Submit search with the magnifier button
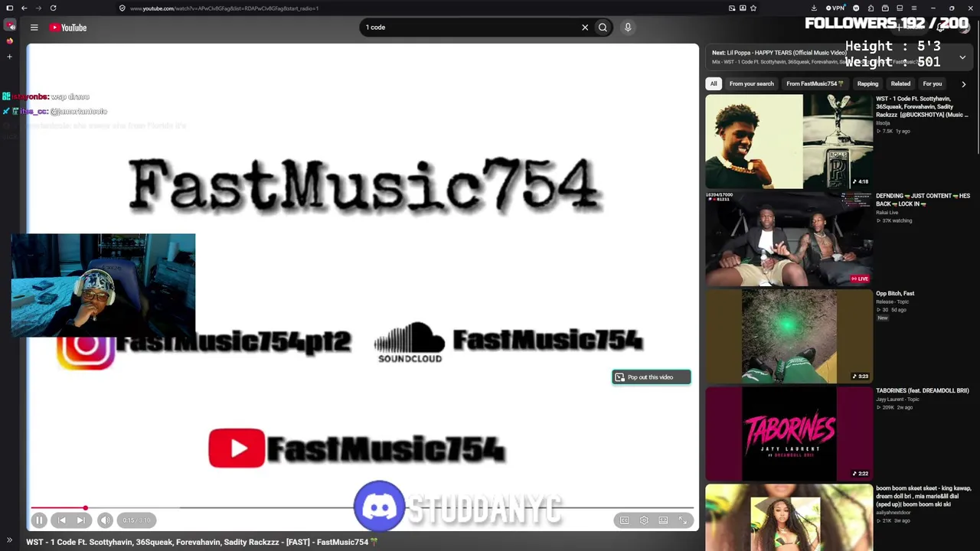Image resolution: width=980 pixels, height=551 pixels. pyautogui.click(x=603, y=28)
